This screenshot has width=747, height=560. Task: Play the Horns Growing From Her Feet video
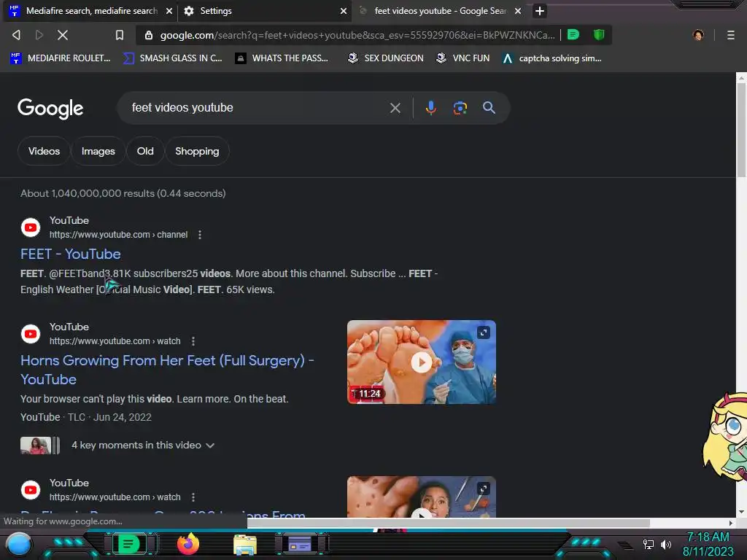[x=421, y=362]
